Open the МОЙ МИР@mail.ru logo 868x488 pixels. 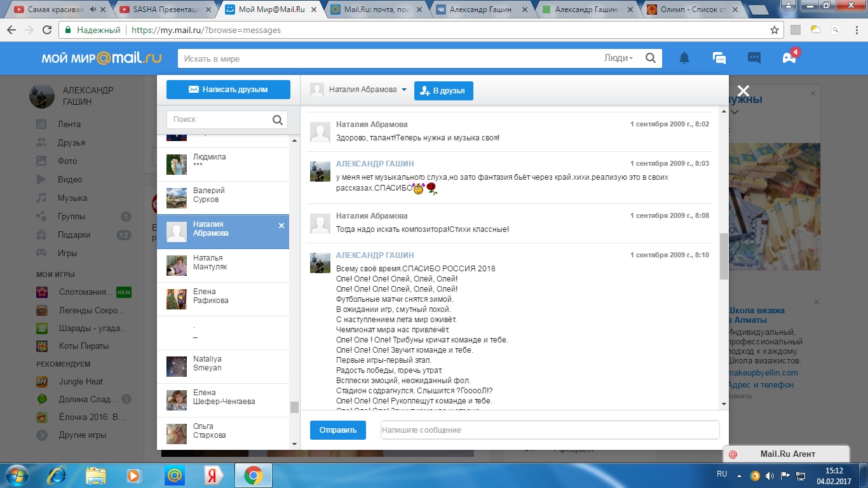(101, 58)
